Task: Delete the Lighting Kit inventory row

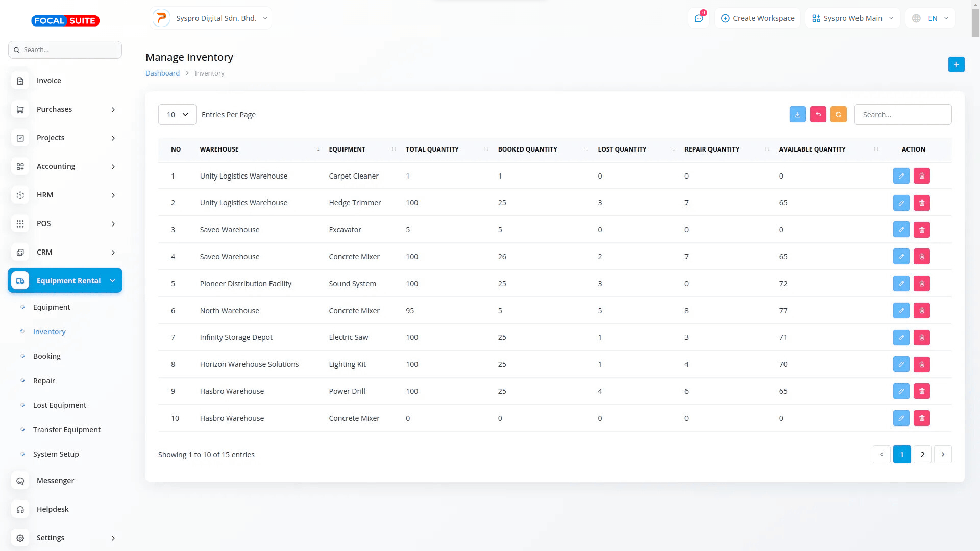Action: [921, 364]
